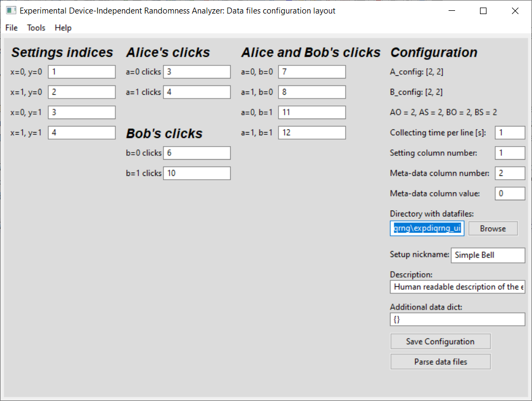Viewport: 532px width, 401px height.
Task: Click the application icon in title bar
Action: [x=11, y=10]
